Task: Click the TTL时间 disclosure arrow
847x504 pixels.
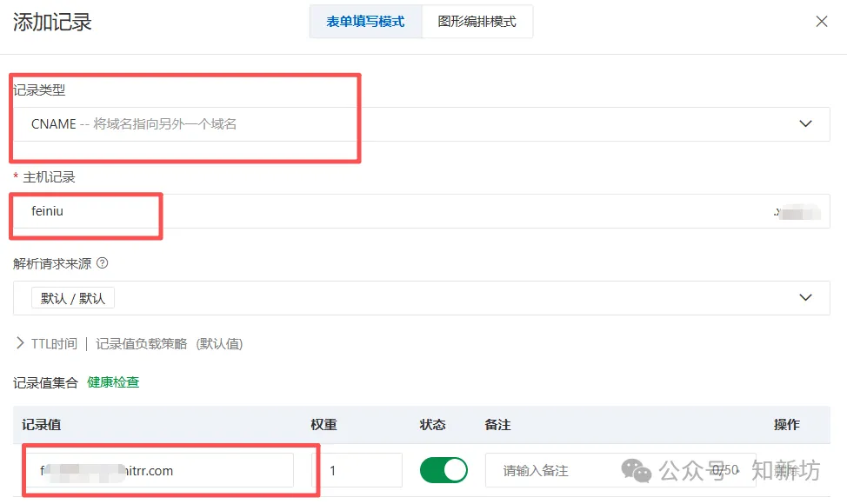Action: point(21,343)
